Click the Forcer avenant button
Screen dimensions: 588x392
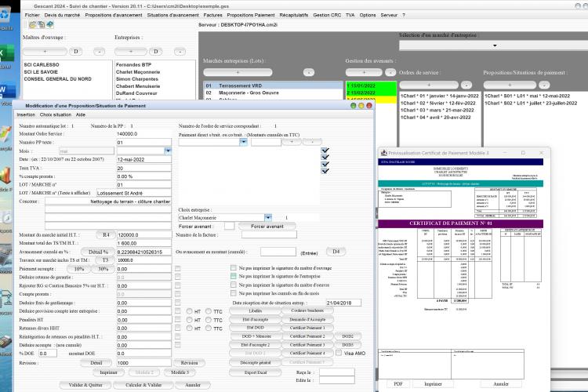[x=267, y=227]
